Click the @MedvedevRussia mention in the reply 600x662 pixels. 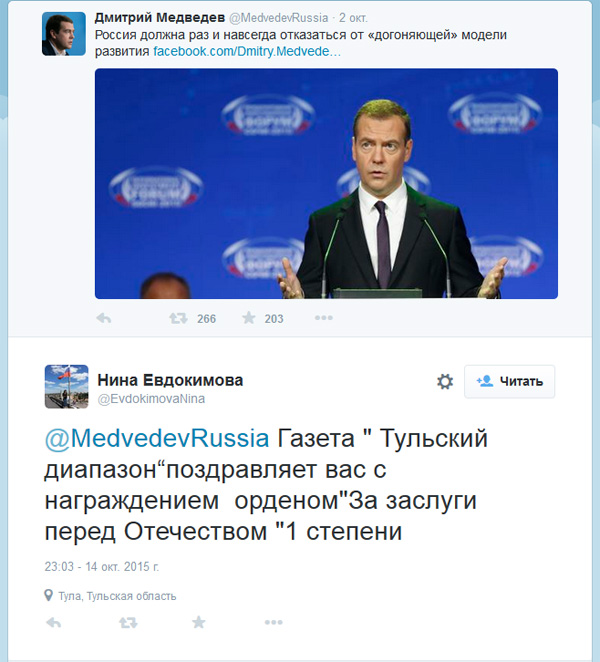pos(157,439)
